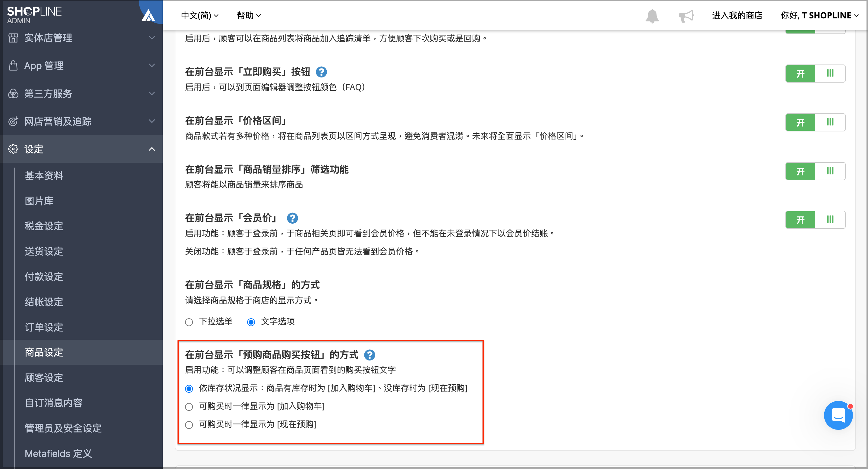Toggle the 立即购买 button switch
The width and height of the screenshot is (868, 469).
815,74
